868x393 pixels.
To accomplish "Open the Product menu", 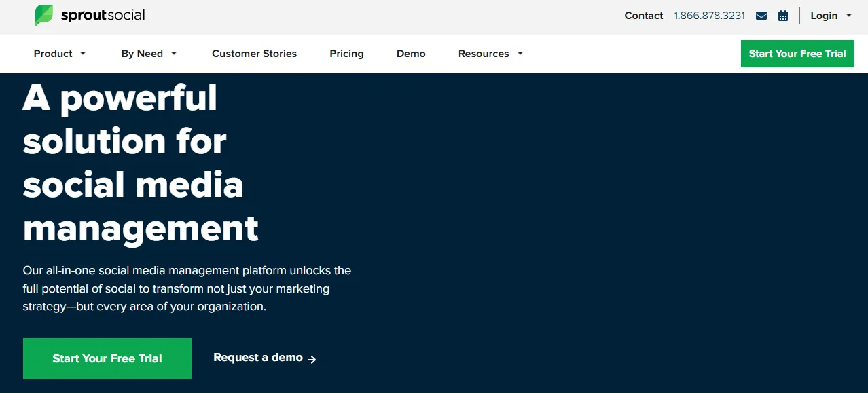I will (53, 54).
